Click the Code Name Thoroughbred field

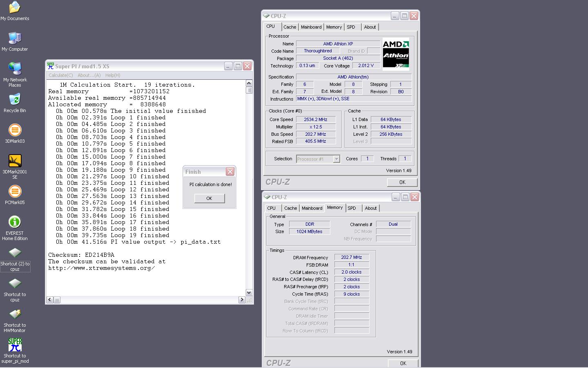pyautogui.click(x=318, y=51)
